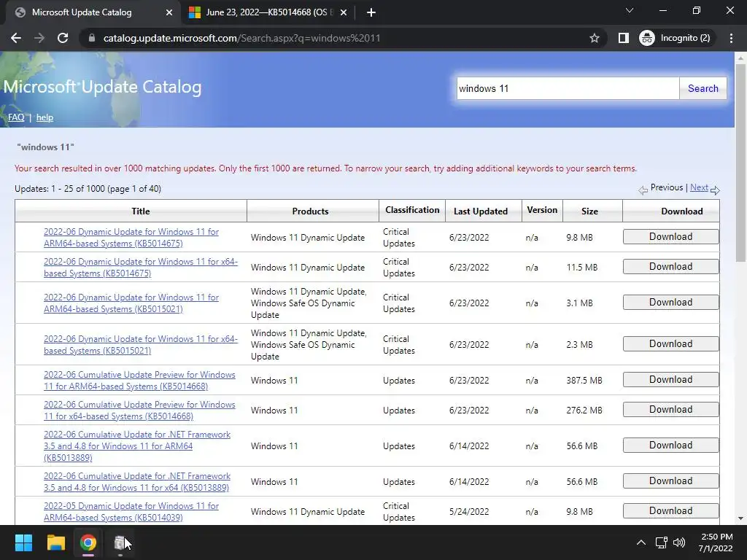Close the Microsoft Update Catalog tab
The width and height of the screenshot is (747, 560).
[169, 12]
